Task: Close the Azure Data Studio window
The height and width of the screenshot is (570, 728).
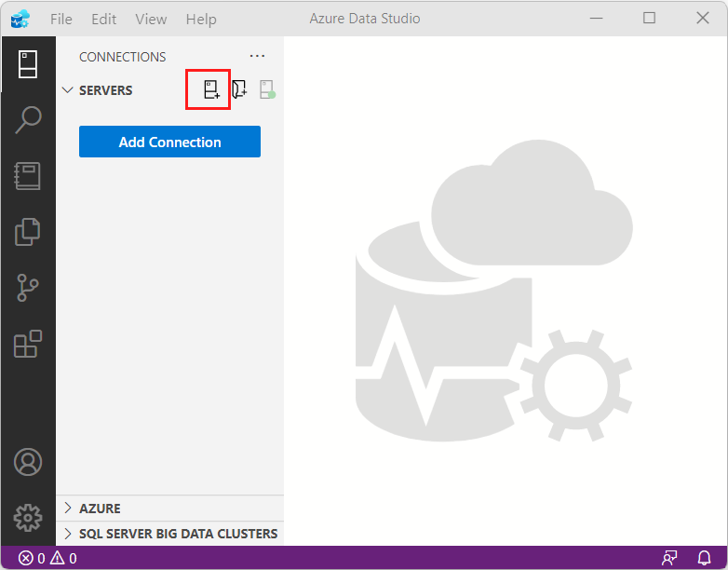Action: (x=703, y=18)
